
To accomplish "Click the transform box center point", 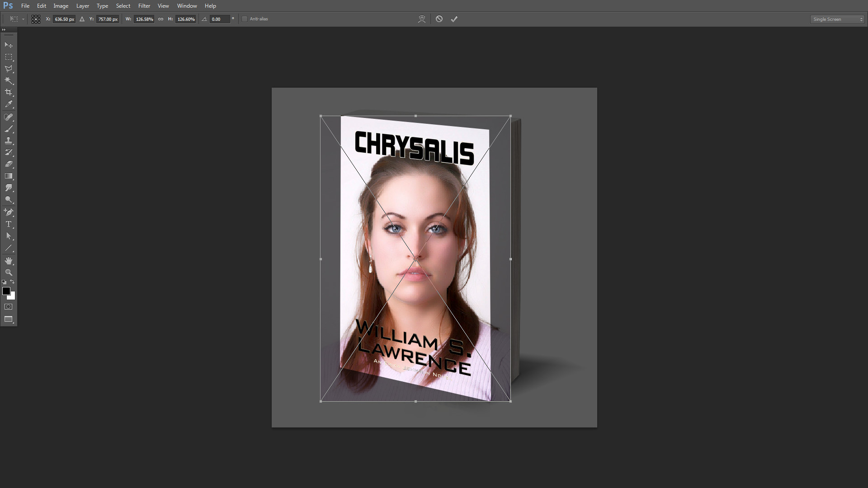I will point(415,259).
